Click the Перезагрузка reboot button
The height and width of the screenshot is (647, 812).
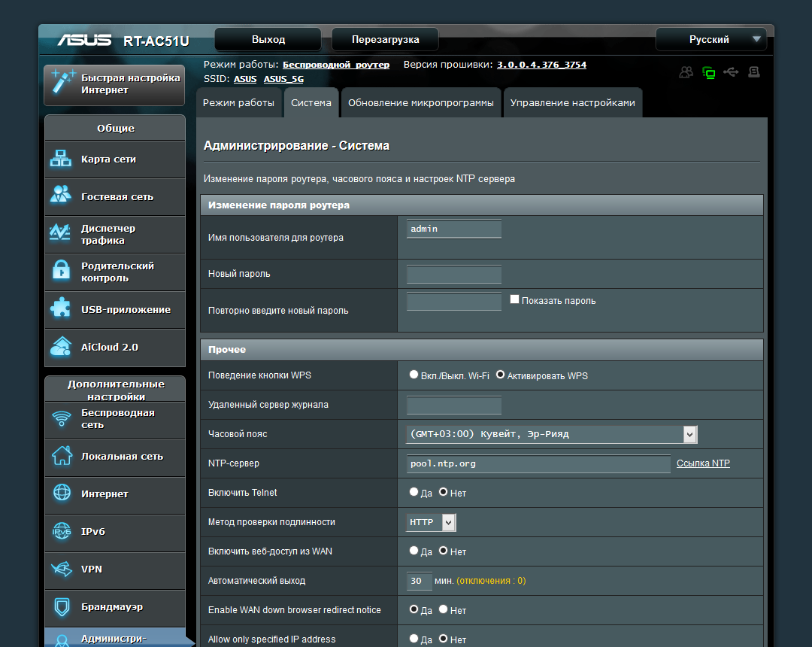(x=385, y=39)
